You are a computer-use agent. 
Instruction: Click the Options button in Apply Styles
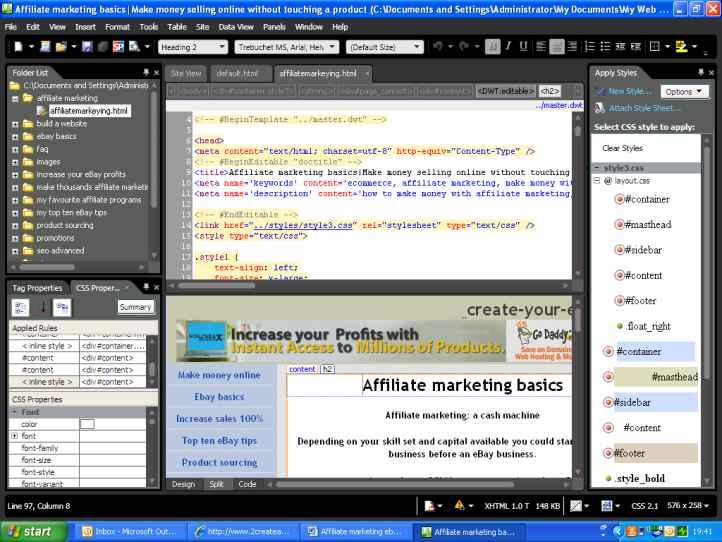click(x=685, y=91)
